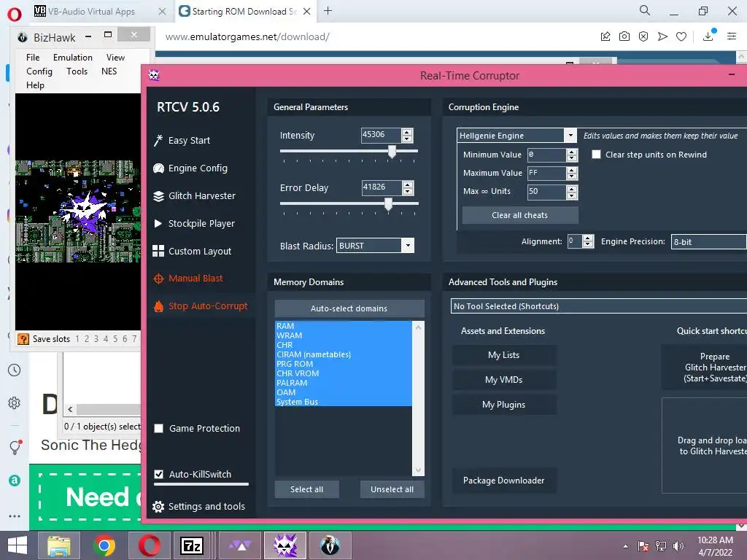Open Engine Config section

tap(190, 168)
